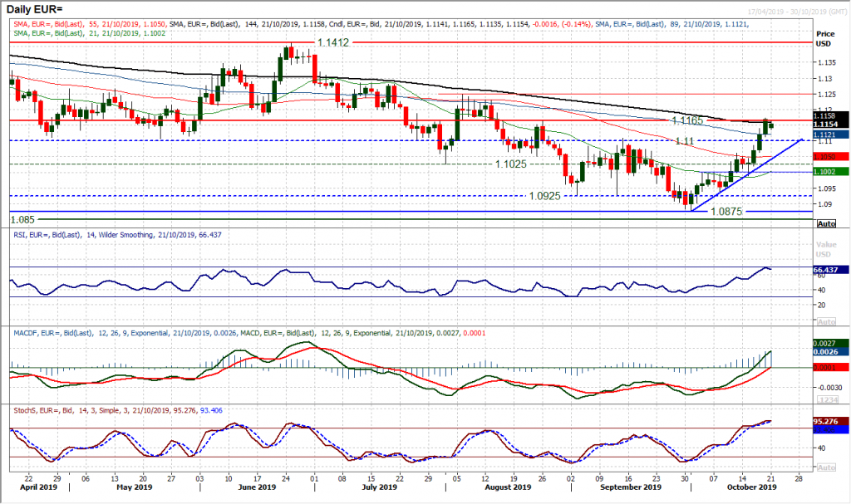Click the red 1.1050 price tag
The image size is (851, 504).
pos(825,155)
